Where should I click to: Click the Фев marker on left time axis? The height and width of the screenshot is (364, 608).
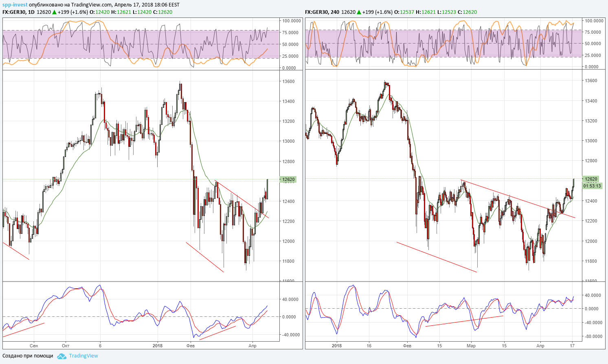click(x=190, y=346)
